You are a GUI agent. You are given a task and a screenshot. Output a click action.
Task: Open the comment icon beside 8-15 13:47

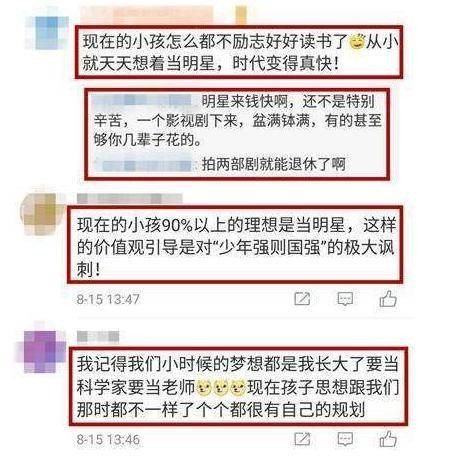345,299
